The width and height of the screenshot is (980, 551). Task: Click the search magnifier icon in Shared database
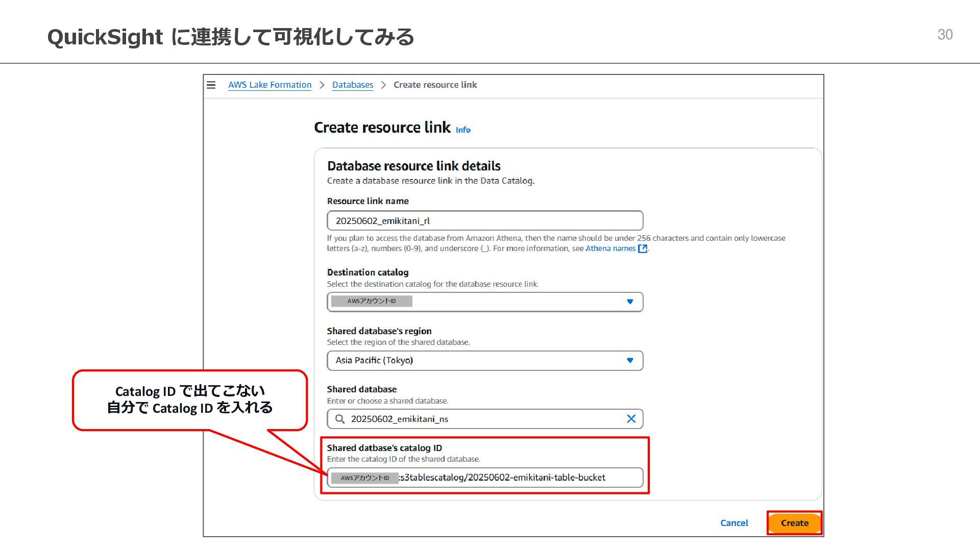tap(340, 419)
